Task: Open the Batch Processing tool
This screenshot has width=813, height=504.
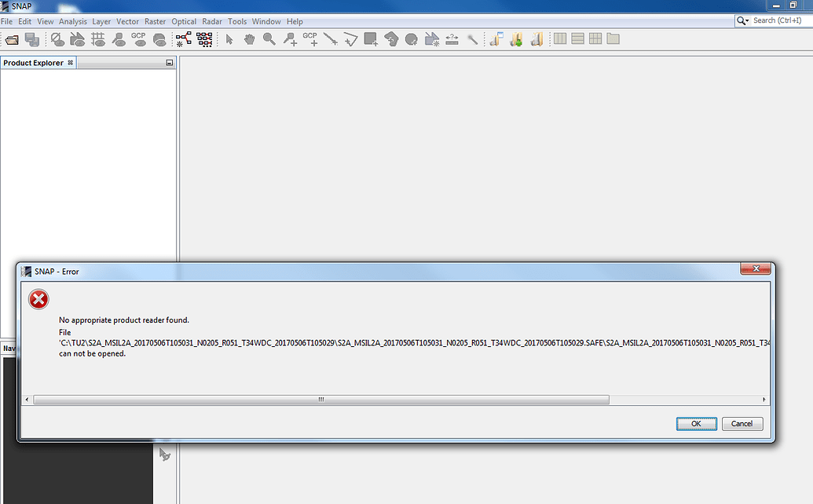Action: coord(203,38)
